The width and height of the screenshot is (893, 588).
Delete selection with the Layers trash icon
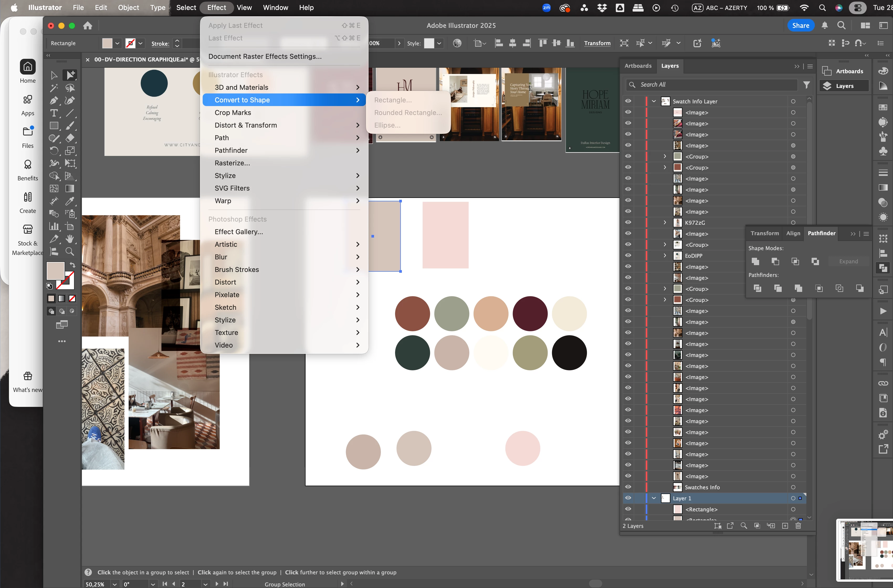(x=798, y=526)
